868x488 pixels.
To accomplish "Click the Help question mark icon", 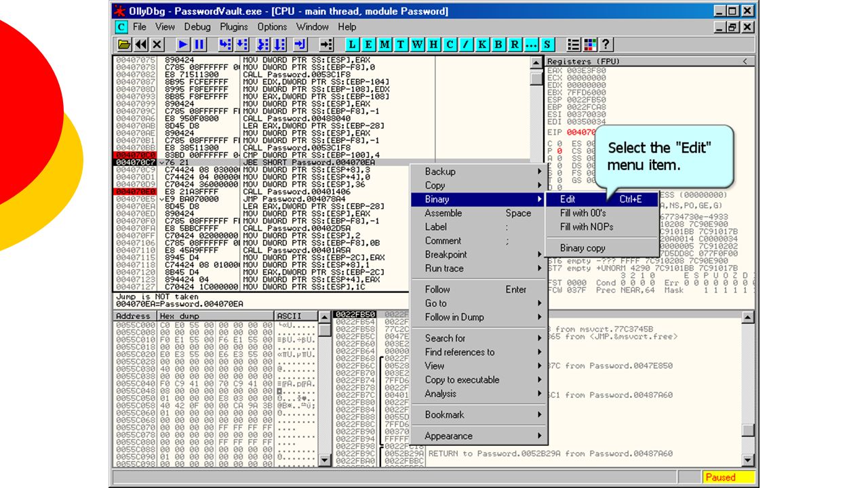I will 606,45.
